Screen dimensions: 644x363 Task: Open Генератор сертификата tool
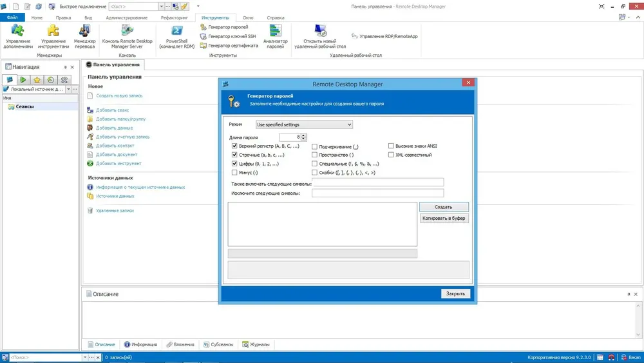pyautogui.click(x=229, y=46)
